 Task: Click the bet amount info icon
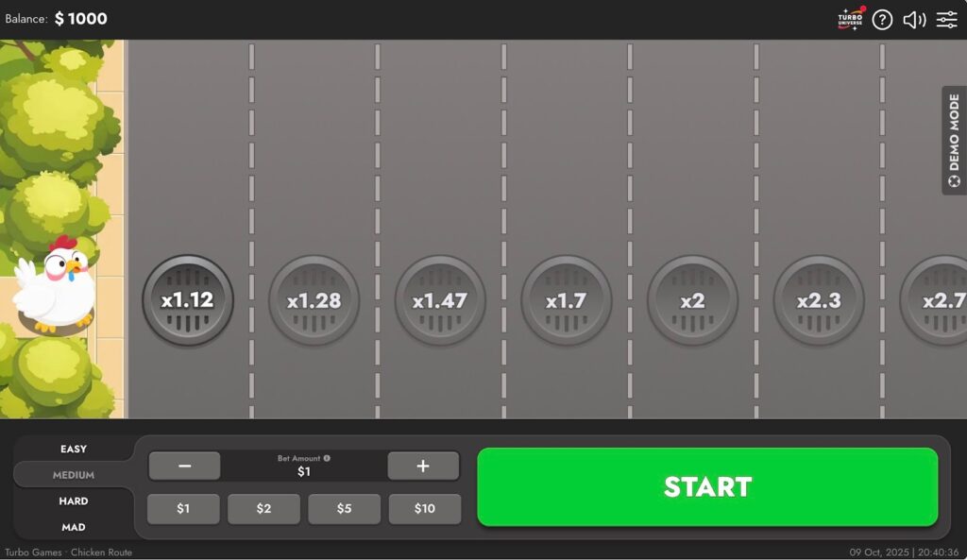click(327, 458)
